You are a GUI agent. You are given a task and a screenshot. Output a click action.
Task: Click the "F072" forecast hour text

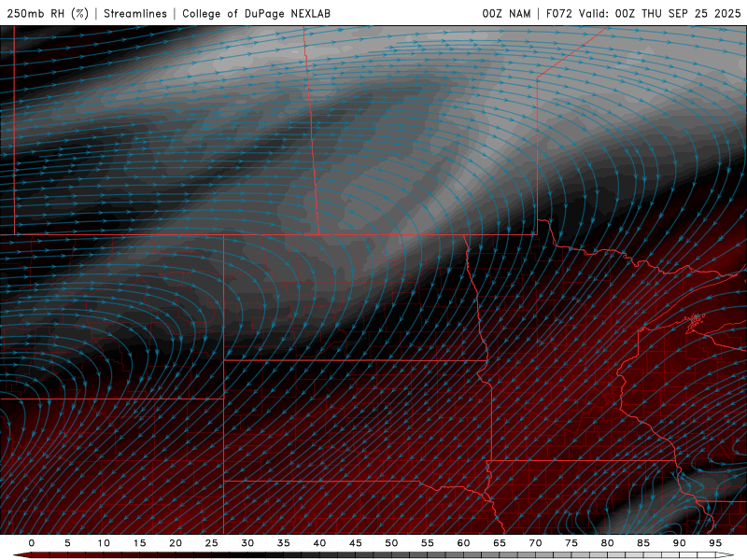pyautogui.click(x=558, y=14)
